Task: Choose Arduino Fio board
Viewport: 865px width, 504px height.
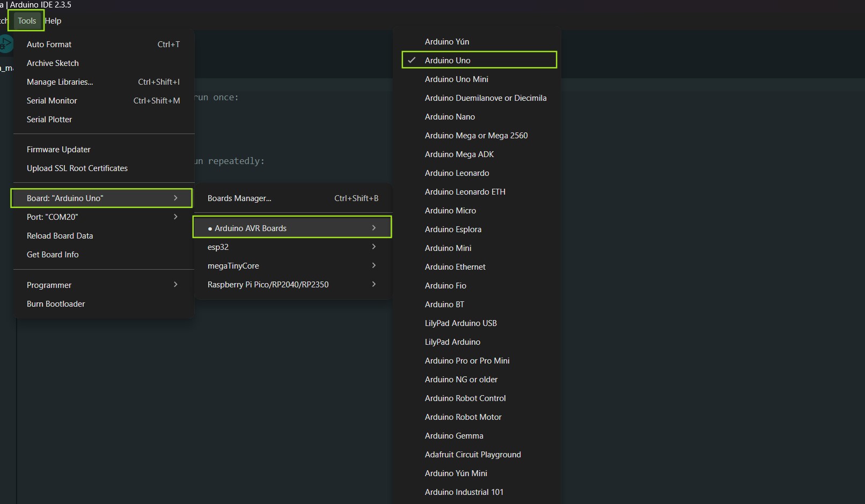Action: 477,286
